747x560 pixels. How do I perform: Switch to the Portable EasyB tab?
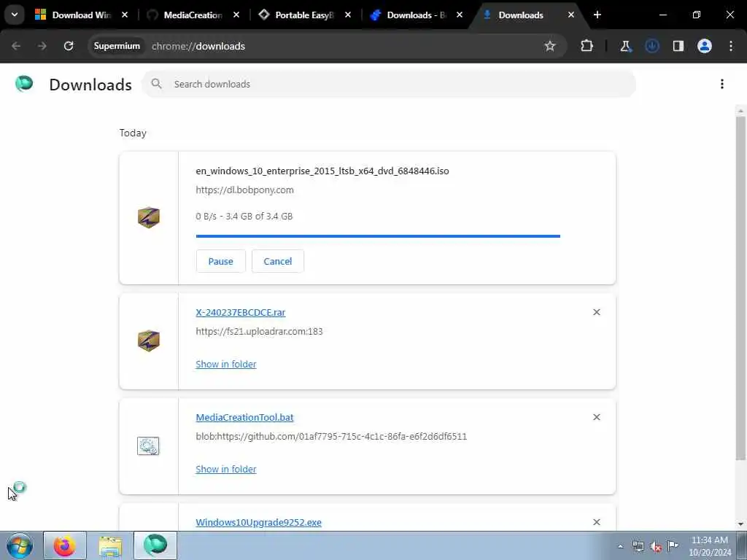point(304,15)
